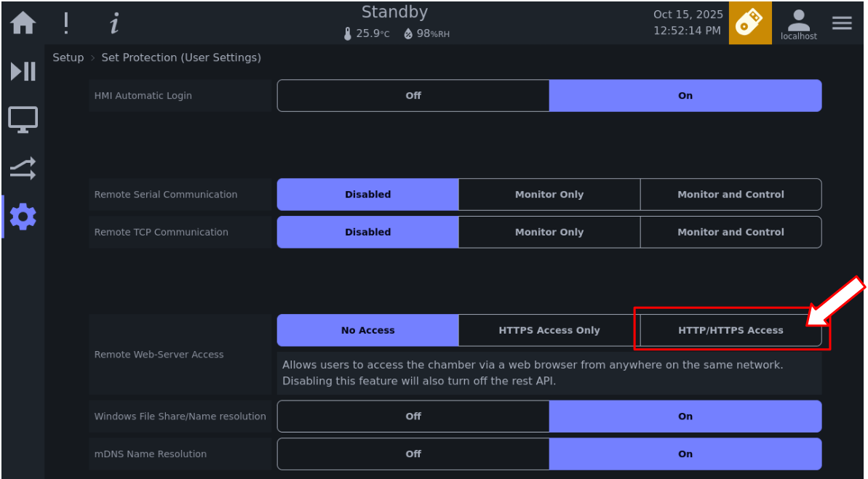Disable Remote TCP Communication
This screenshot has width=868, height=479.
tap(368, 232)
